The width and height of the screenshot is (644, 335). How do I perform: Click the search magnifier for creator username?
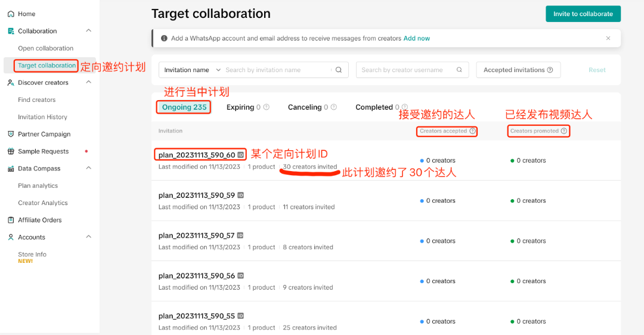(x=459, y=70)
